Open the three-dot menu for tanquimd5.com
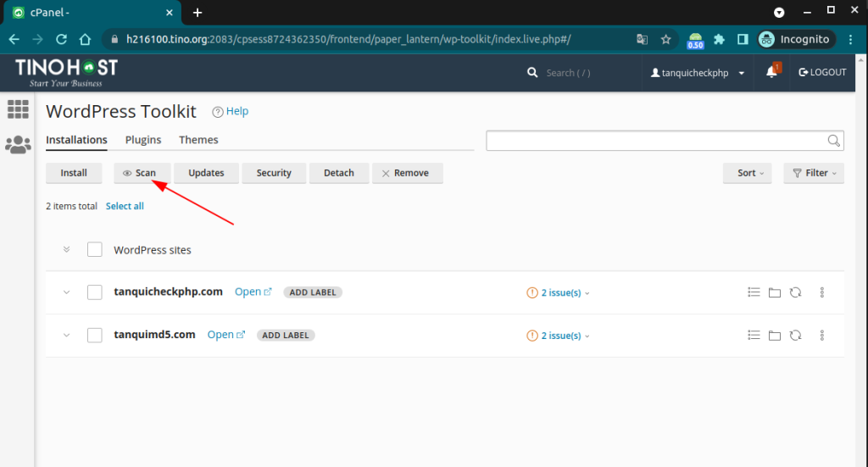 click(x=822, y=336)
